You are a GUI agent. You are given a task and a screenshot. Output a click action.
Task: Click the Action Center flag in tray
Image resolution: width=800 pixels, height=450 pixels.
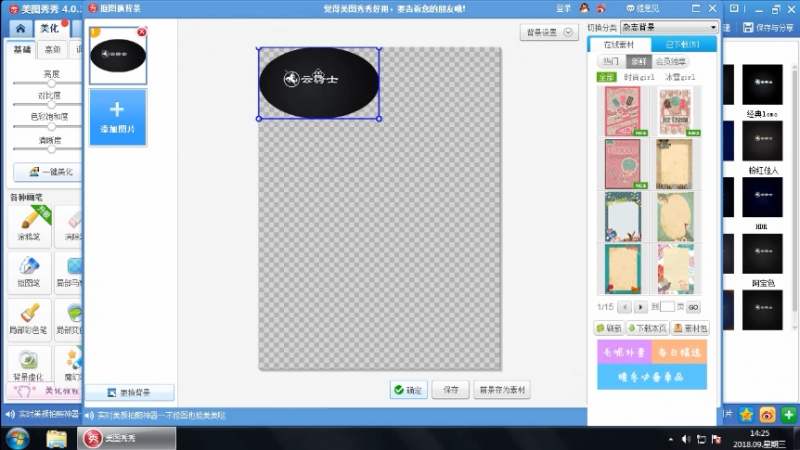(x=716, y=439)
